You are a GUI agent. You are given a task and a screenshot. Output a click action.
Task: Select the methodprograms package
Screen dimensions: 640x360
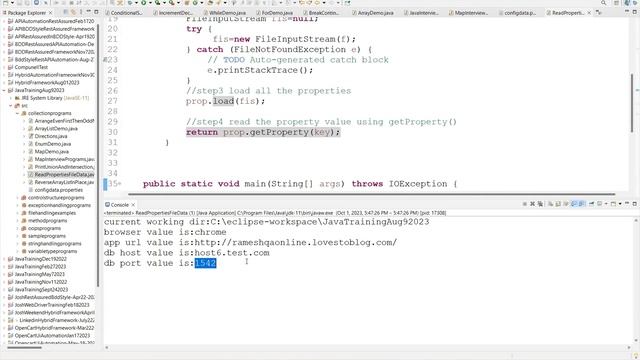click(x=47, y=221)
